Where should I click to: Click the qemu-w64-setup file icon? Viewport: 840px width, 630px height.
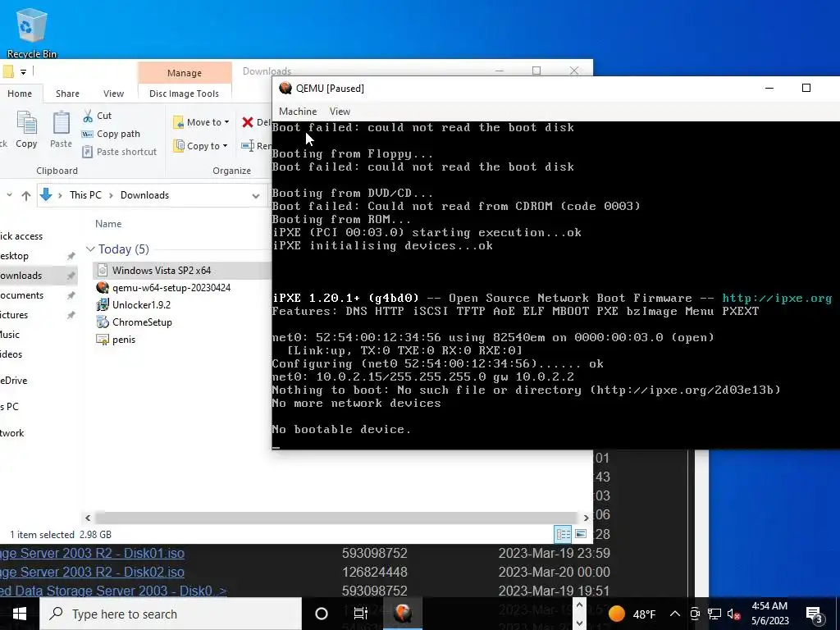pyautogui.click(x=103, y=288)
